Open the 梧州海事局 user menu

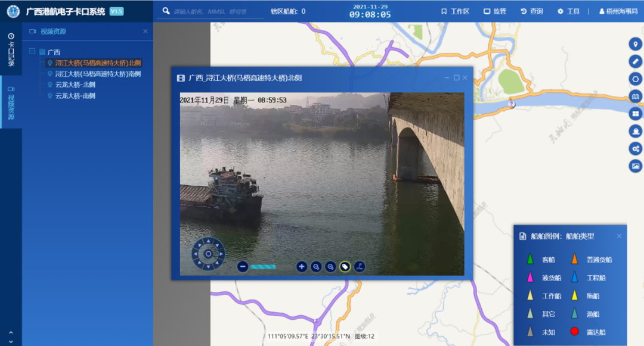[x=619, y=11]
